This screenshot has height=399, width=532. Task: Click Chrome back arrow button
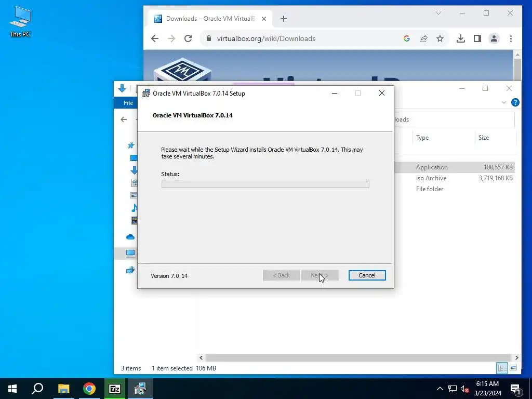[x=155, y=38]
